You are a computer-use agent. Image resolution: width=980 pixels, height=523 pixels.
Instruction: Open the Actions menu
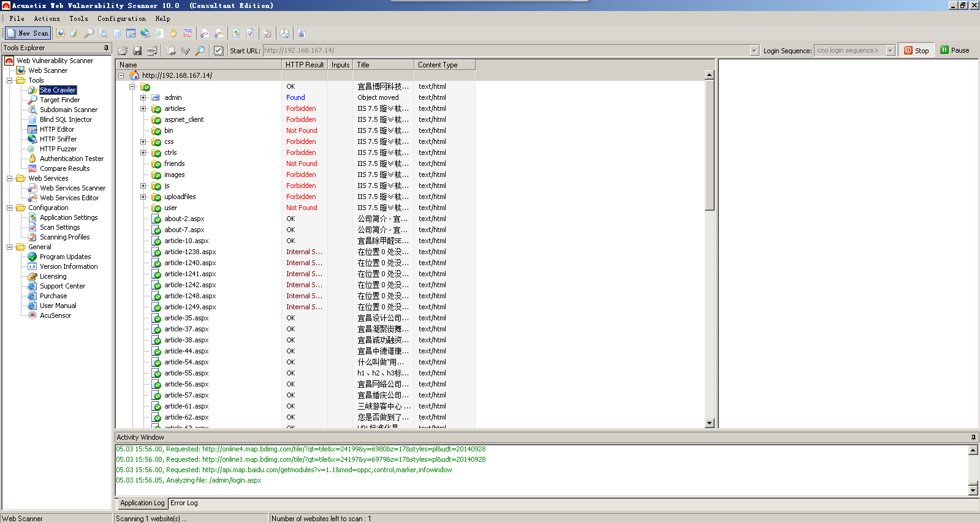pyautogui.click(x=47, y=19)
